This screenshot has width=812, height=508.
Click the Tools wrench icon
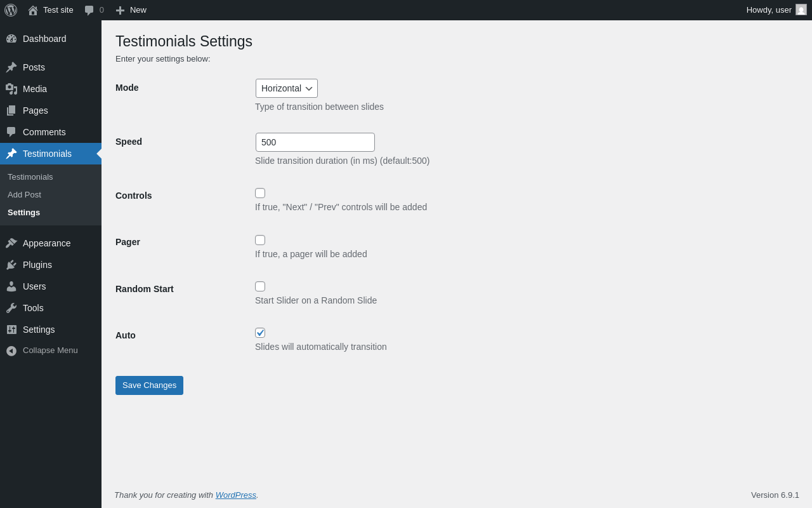[11, 308]
